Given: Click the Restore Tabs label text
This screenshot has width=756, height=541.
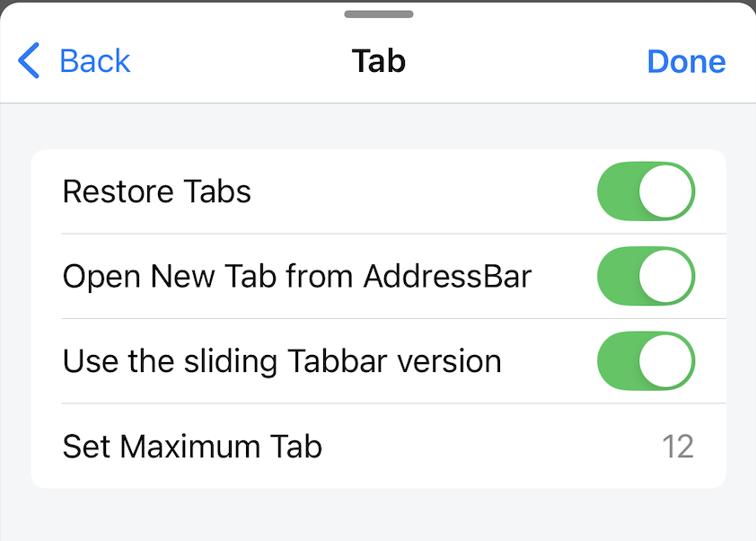Looking at the screenshot, I should [156, 191].
